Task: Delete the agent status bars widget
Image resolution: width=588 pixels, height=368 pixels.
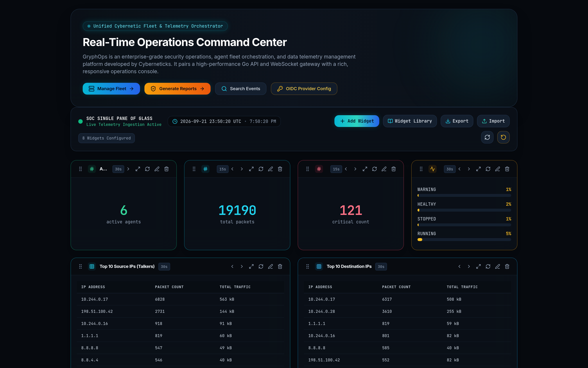Action: (x=507, y=169)
